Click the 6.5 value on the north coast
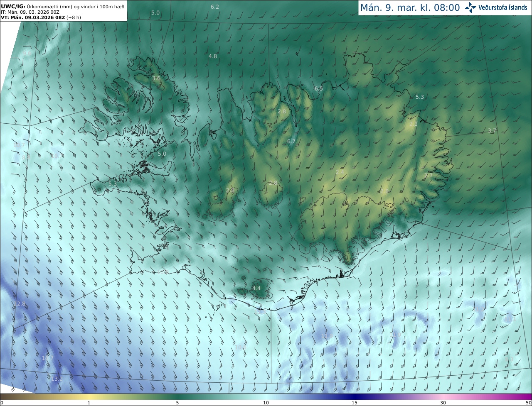Viewport: 532px width, 406px height. click(319, 88)
